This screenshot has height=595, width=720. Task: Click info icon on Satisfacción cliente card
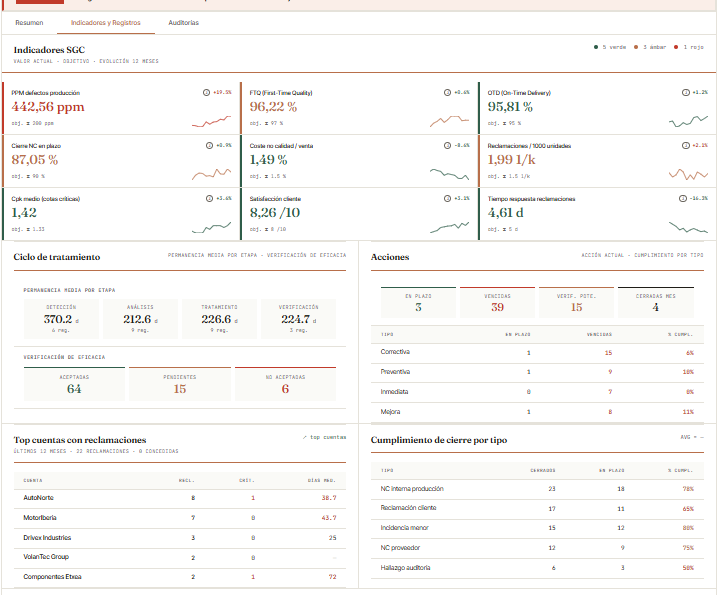pos(447,198)
